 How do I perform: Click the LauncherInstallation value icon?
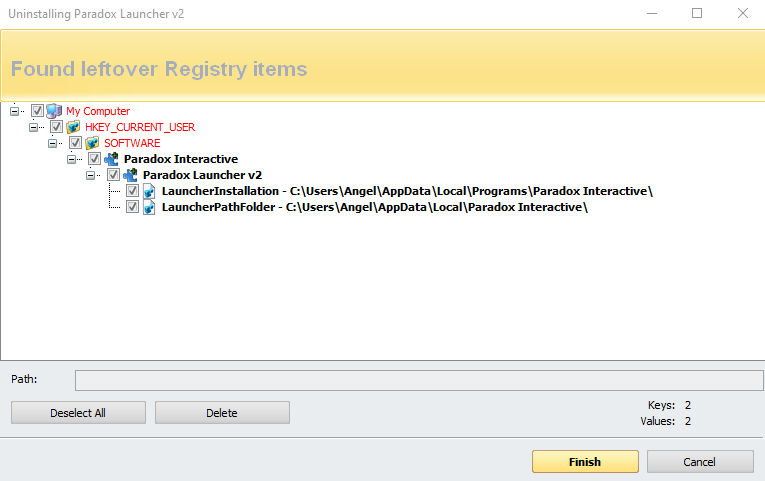(x=149, y=191)
